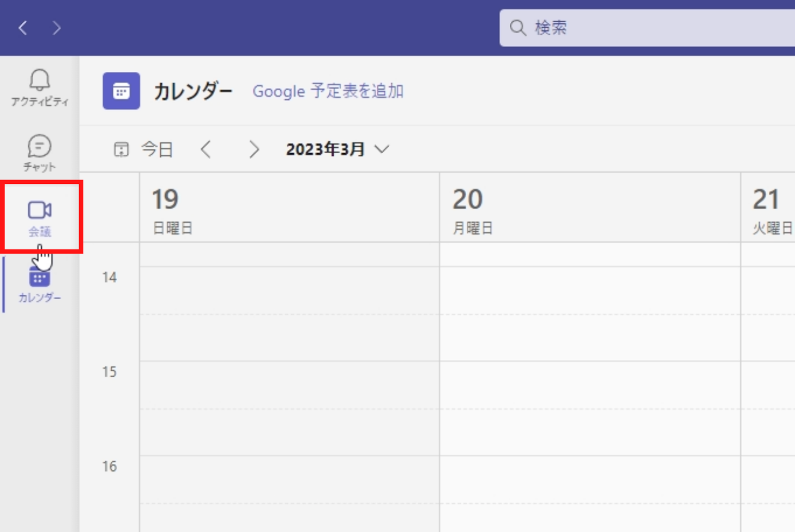Go back with top-left back arrow
Image resolution: width=795 pixels, height=532 pixels.
point(23,28)
